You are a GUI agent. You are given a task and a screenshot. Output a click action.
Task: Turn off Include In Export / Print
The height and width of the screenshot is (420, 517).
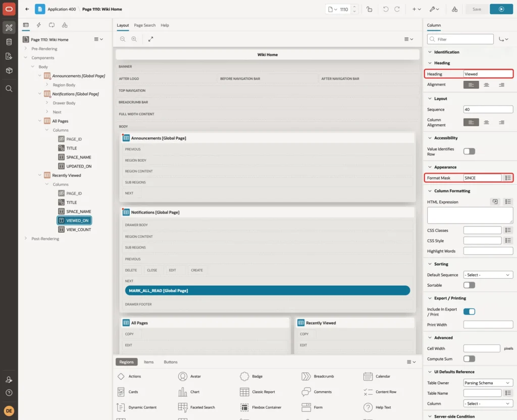point(469,311)
